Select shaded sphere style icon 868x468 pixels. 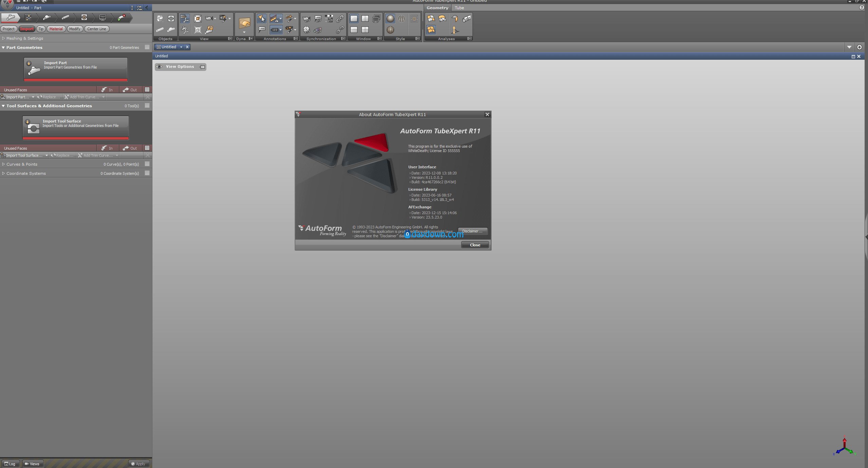point(390,18)
